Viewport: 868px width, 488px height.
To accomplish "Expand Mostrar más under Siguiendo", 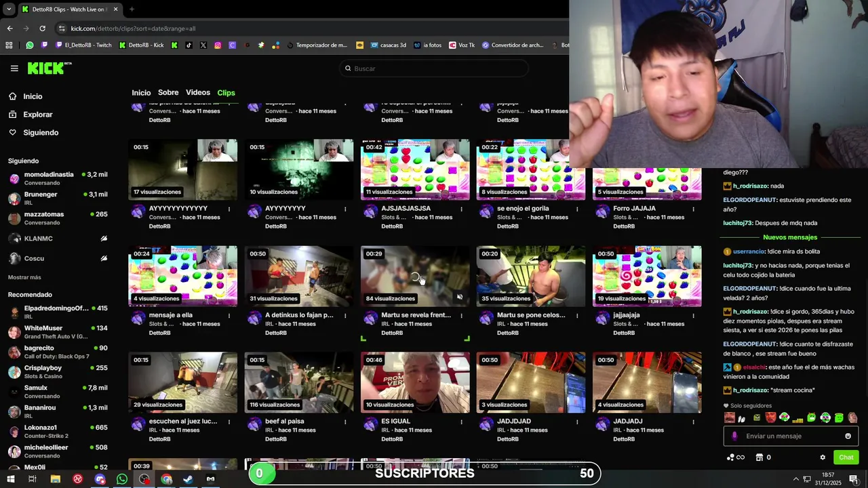I will (x=24, y=277).
